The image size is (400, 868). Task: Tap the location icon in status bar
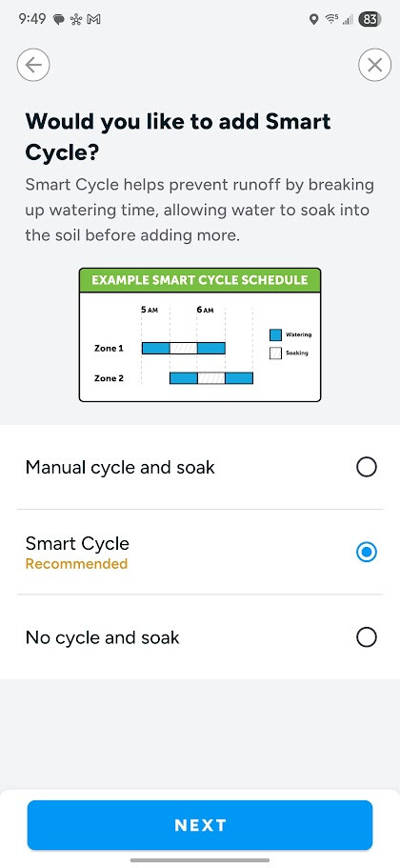[x=313, y=19]
